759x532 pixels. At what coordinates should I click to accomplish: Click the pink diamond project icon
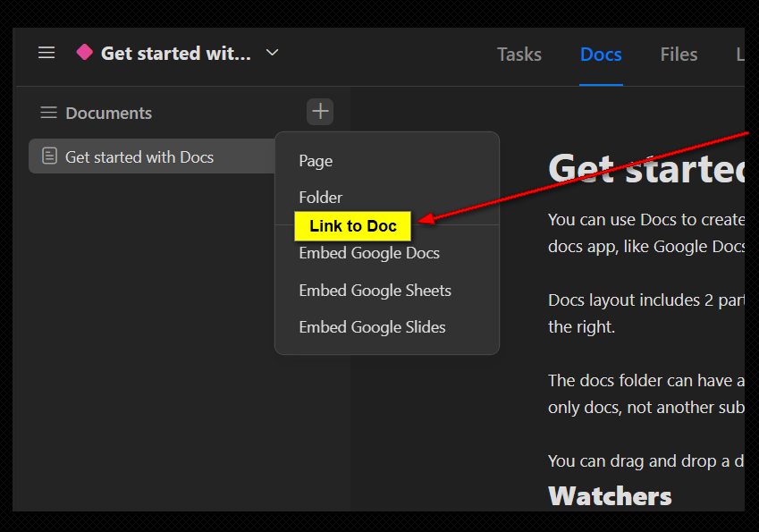[84, 52]
